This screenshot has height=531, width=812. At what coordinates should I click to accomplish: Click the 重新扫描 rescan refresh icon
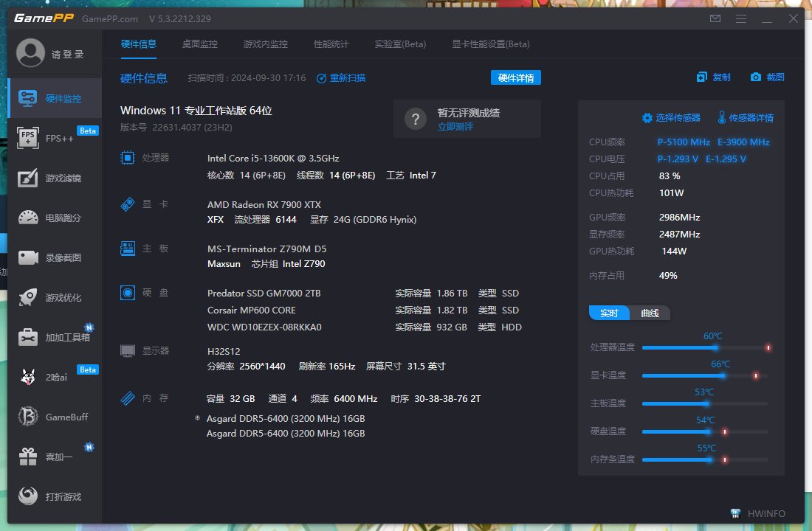click(322, 78)
